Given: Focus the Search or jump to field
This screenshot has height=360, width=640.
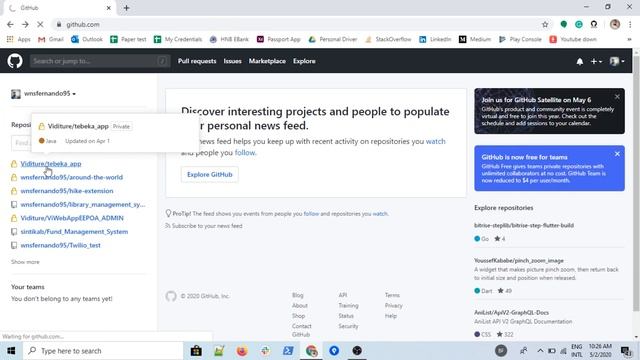Looking at the screenshot, I should [x=100, y=61].
